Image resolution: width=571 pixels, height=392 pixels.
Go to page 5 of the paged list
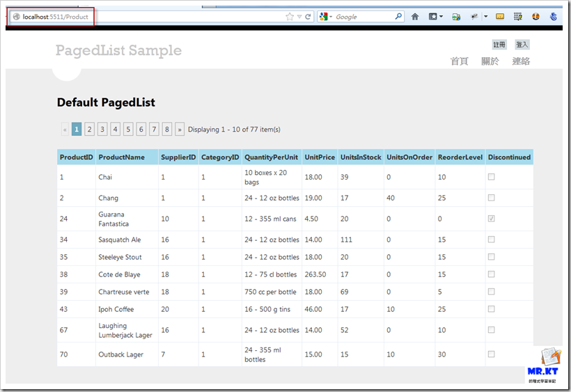pos(128,130)
